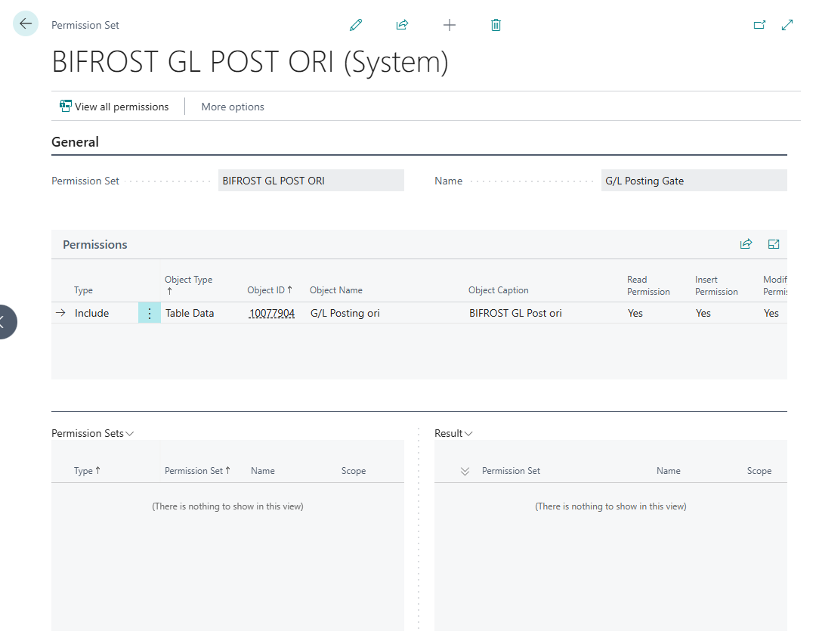This screenshot has width=816, height=644.
Task: Click the Permission Set breadcrumb label at the top
Action: (x=85, y=25)
